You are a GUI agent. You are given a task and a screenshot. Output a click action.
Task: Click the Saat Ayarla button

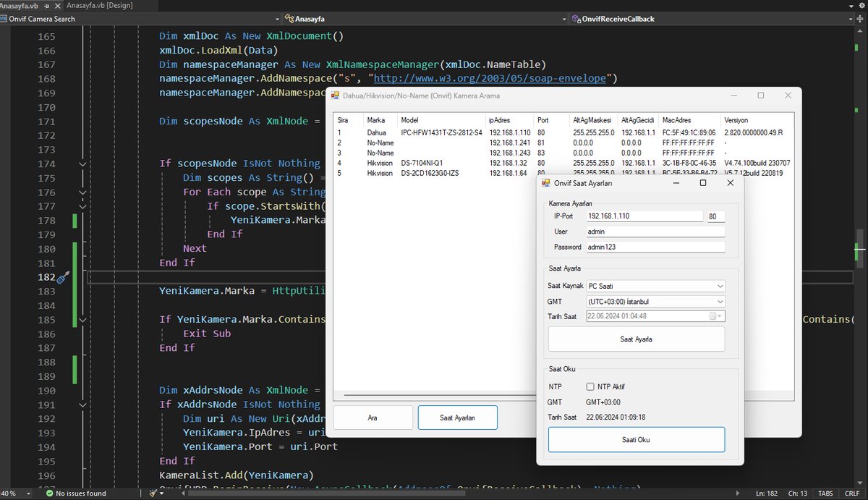(x=637, y=339)
